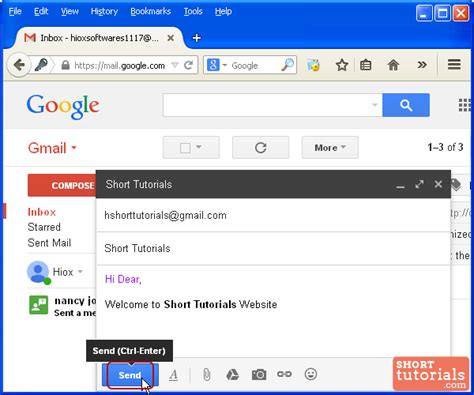Show more toolbar items chevron
This screenshot has width=474, height=395.
(422, 65)
